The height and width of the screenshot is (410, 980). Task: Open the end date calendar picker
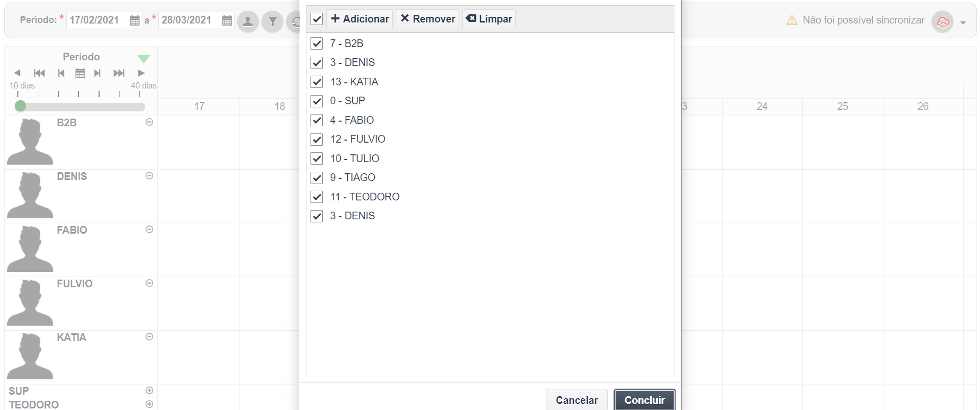[x=227, y=20]
